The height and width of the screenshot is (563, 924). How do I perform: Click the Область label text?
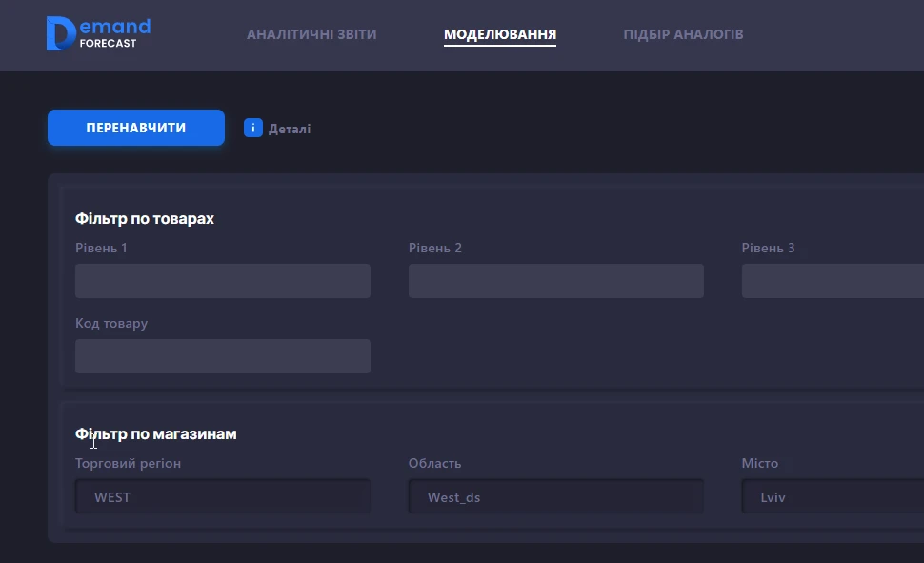[434, 464]
